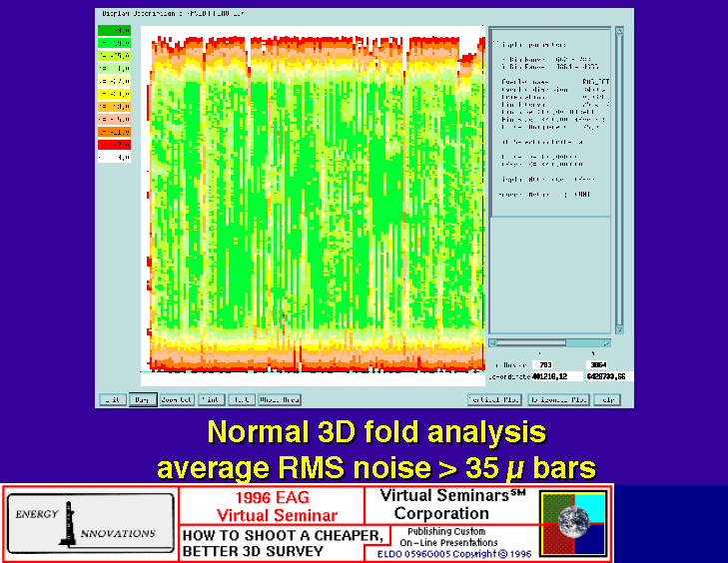Select the pale yellow legend swatch
This screenshot has height=563, width=728.
point(114,81)
